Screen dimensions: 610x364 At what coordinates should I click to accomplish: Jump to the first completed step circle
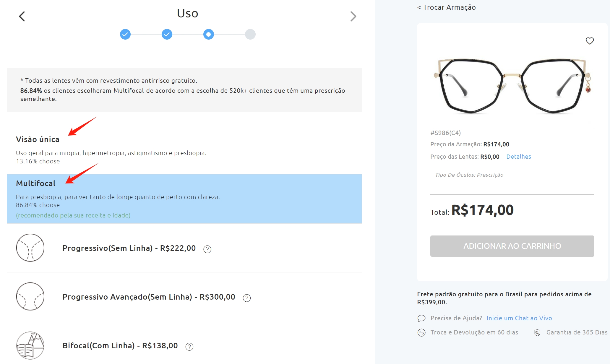tap(125, 34)
